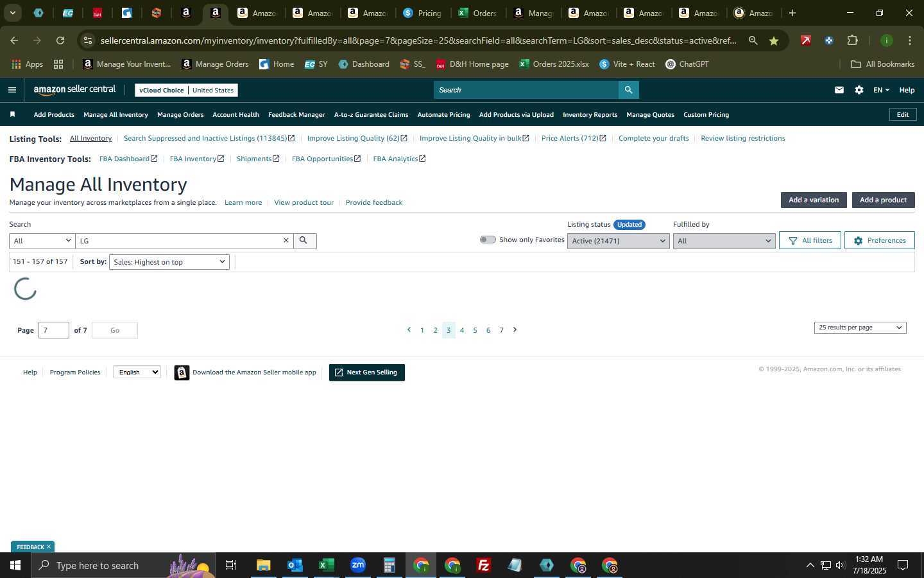Viewport: 924px width, 578px height.
Task: Open the settings gear icon in header
Action: click(x=859, y=90)
